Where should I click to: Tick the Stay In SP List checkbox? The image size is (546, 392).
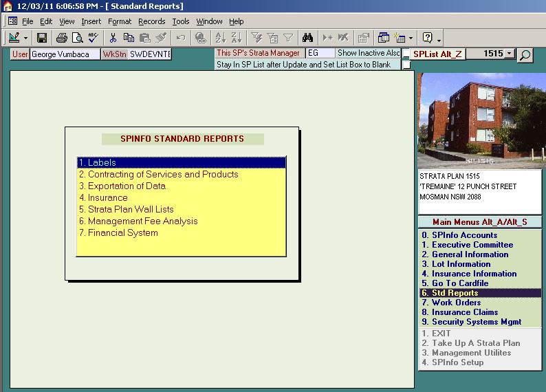(406, 65)
